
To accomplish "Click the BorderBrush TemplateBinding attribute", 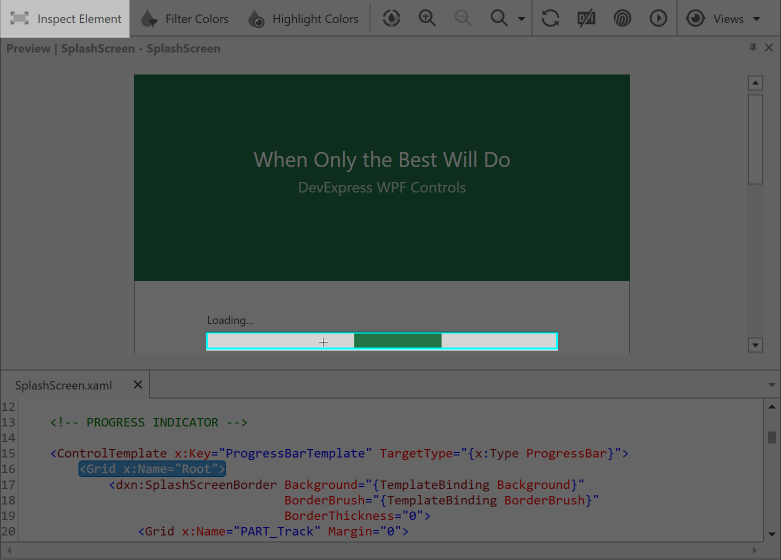I will coord(441,500).
